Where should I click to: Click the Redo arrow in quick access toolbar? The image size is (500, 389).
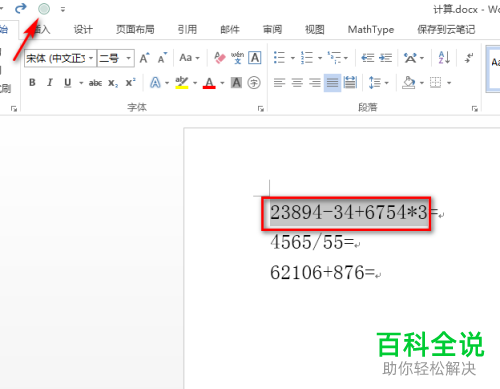[x=21, y=8]
